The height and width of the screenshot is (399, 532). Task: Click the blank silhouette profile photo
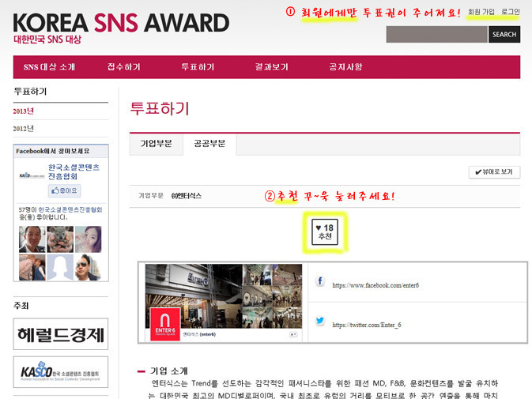60,268
